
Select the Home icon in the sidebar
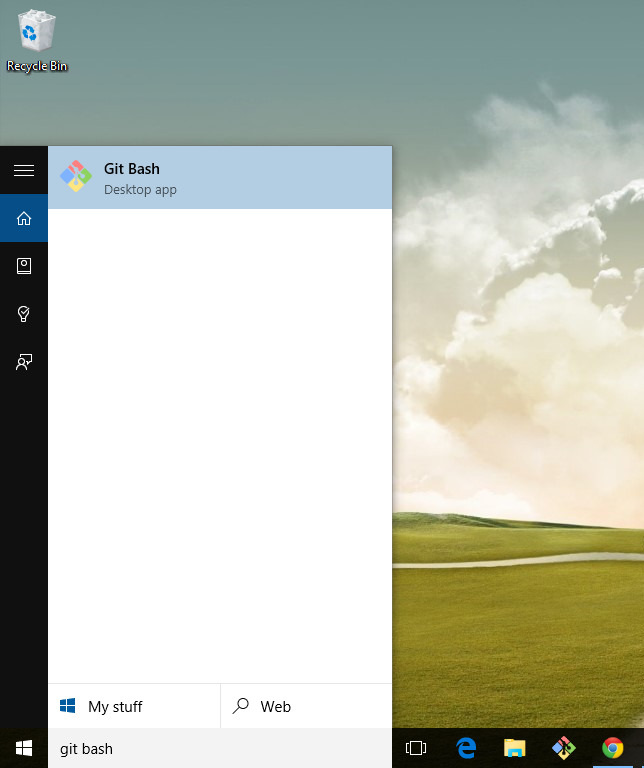point(24,218)
